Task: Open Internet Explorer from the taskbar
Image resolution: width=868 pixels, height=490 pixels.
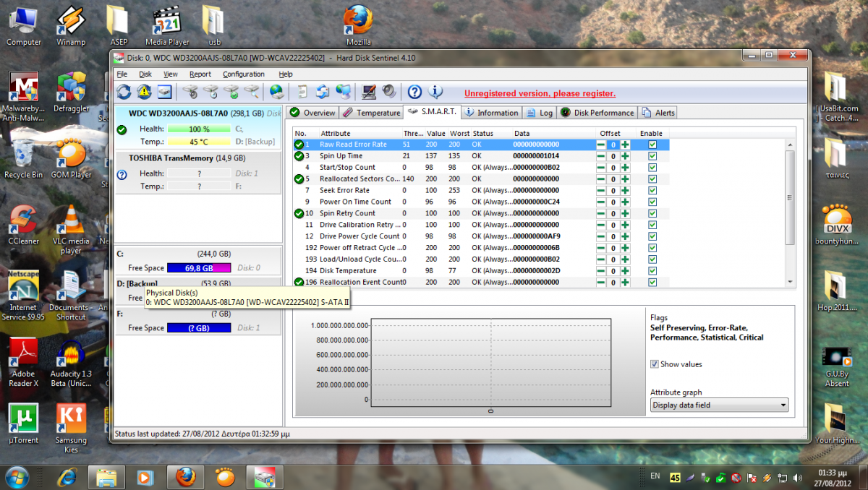Action: [67, 477]
